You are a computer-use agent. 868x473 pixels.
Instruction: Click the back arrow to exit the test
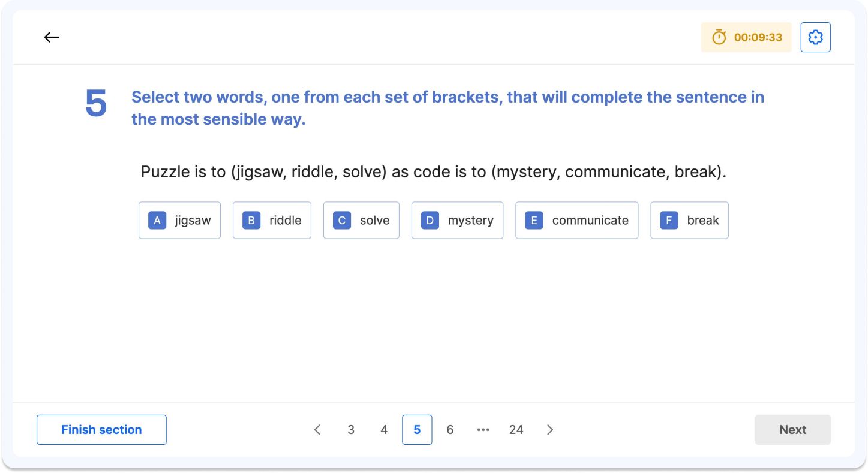click(x=52, y=37)
